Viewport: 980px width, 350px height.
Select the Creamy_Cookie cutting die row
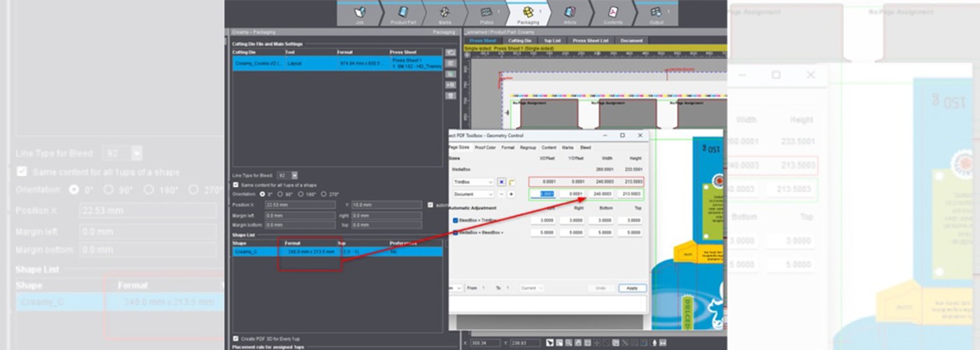[x=337, y=63]
